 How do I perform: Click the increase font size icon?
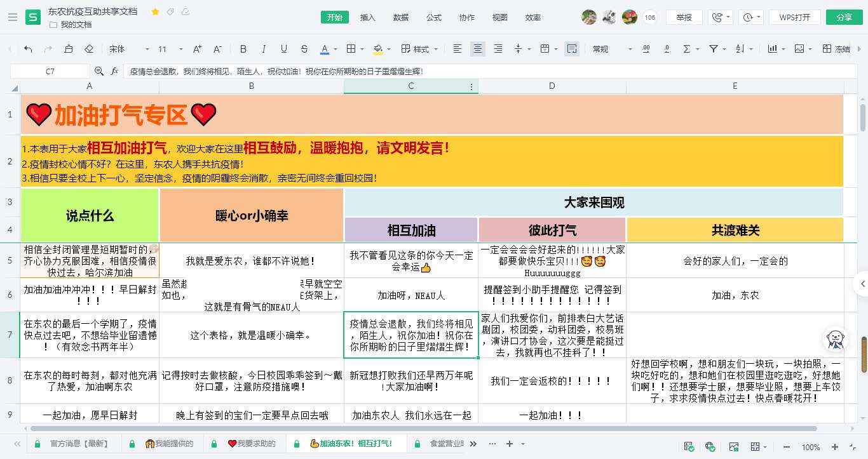[197, 49]
